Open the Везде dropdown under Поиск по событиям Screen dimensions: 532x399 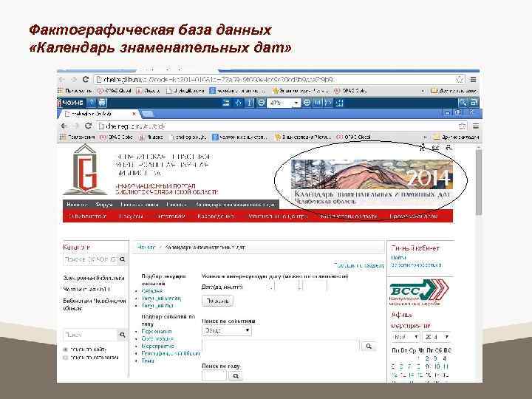227,330
